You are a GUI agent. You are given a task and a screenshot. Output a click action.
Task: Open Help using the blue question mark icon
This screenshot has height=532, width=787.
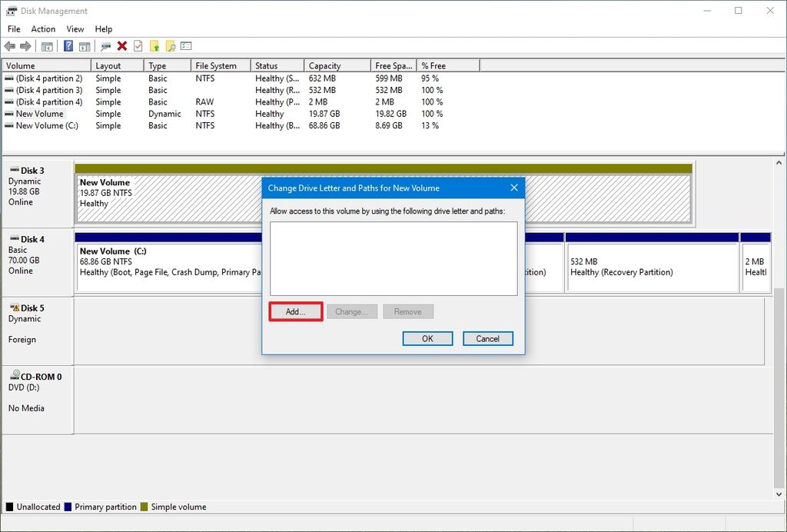pos(67,45)
